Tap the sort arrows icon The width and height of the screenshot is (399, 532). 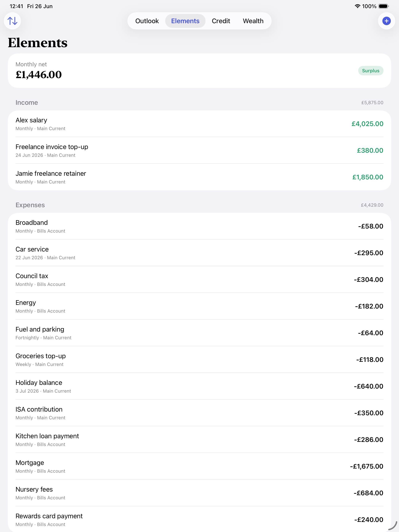click(12, 21)
